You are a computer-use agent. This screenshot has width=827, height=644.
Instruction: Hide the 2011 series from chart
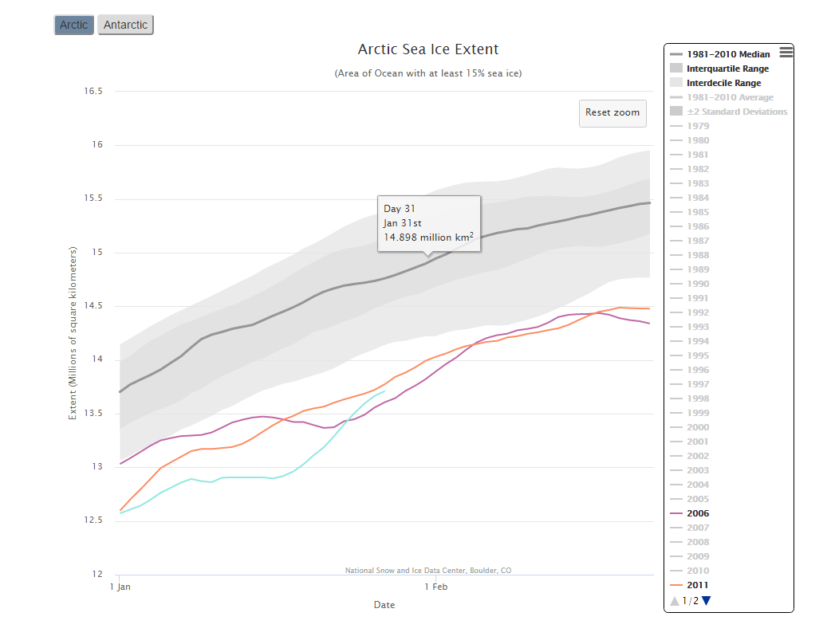click(x=697, y=585)
